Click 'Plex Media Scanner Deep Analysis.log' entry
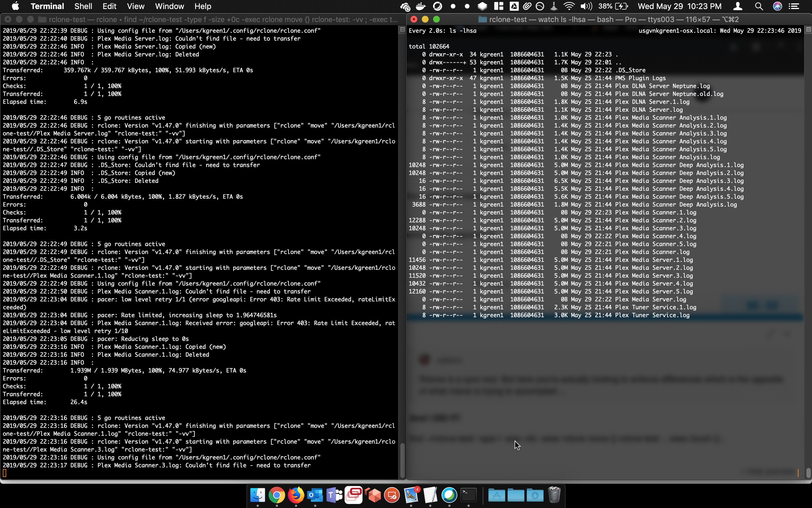Image resolution: width=812 pixels, height=508 pixels. (676, 204)
